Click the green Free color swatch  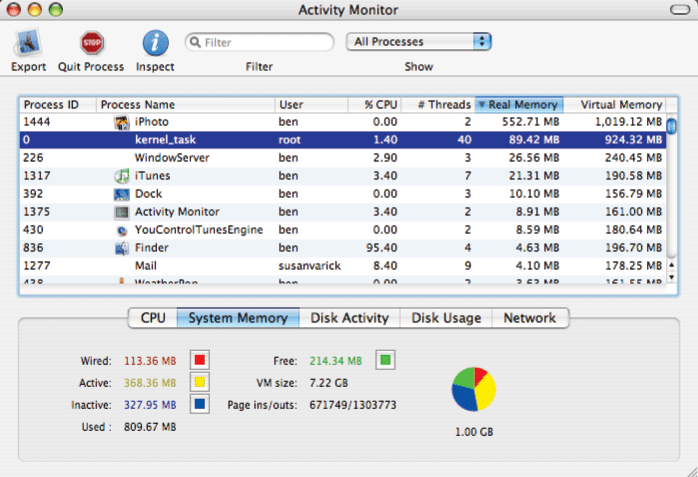coord(386,360)
